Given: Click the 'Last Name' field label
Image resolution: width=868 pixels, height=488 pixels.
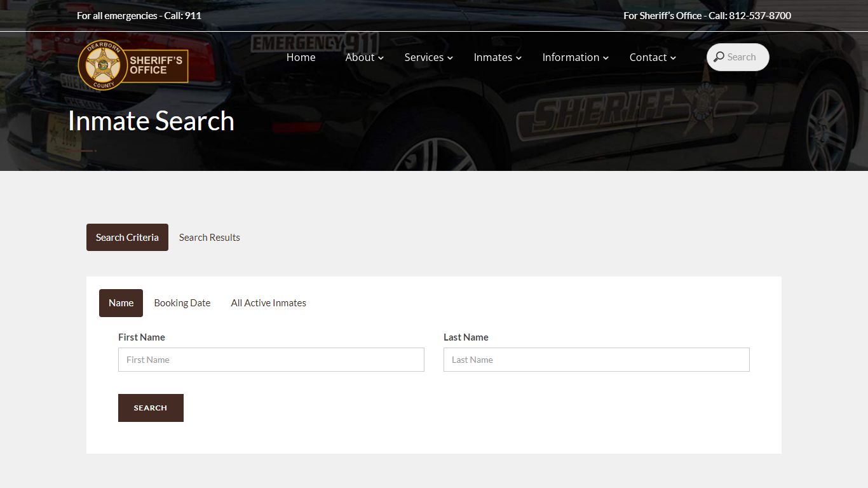Looking at the screenshot, I should tap(466, 337).
